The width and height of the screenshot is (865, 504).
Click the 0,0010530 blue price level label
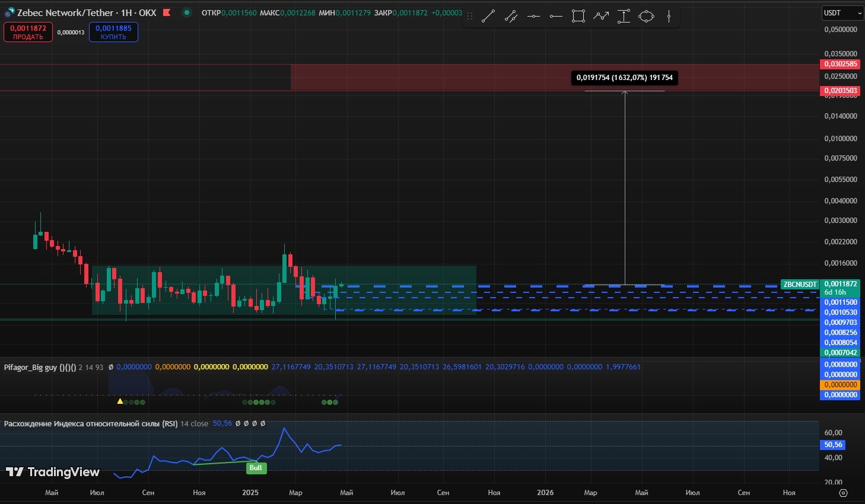click(841, 312)
